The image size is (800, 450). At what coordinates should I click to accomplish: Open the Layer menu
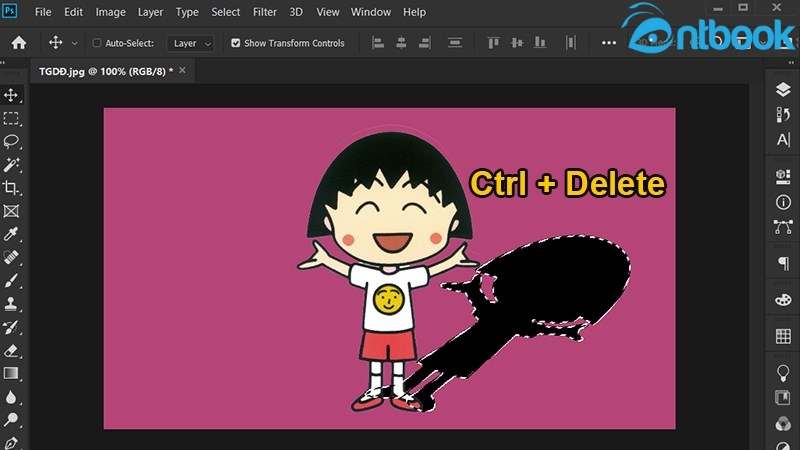coord(151,12)
